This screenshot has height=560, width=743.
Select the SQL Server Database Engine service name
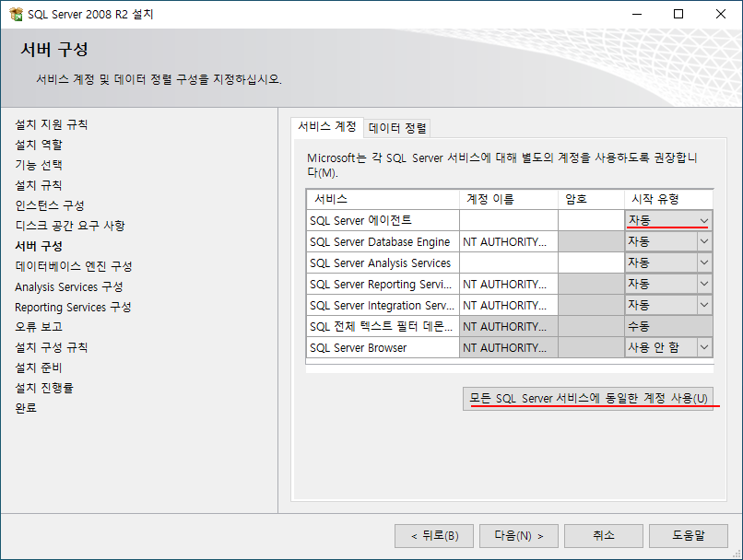383,242
